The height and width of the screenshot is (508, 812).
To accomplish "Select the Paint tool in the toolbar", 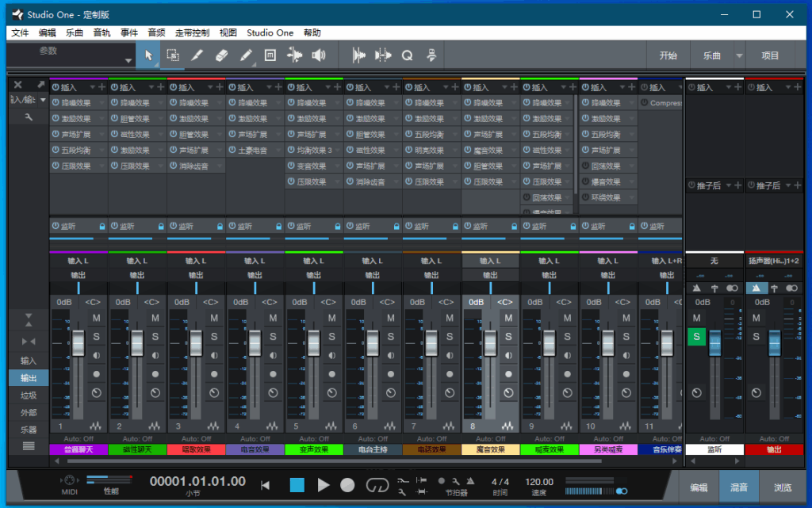I will [247, 55].
